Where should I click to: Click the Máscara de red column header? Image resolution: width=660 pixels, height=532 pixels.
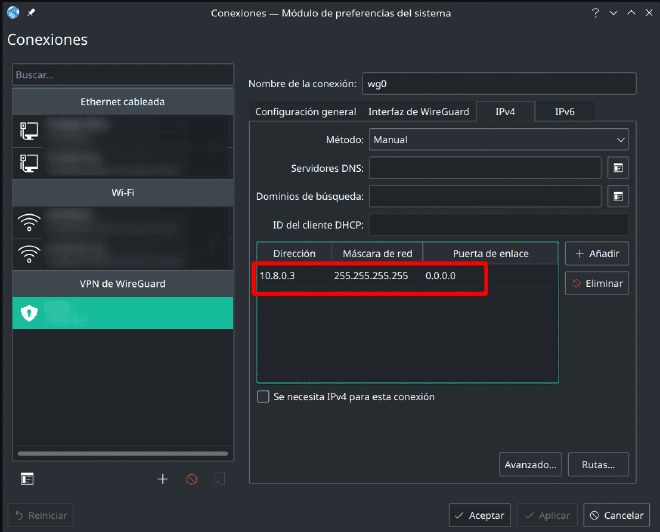click(x=377, y=253)
